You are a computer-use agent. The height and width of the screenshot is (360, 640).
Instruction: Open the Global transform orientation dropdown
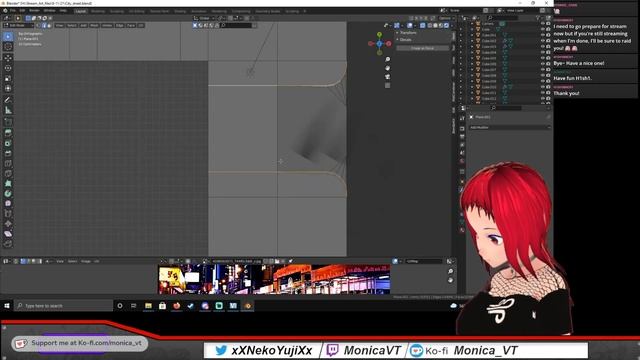coord(203,18)
